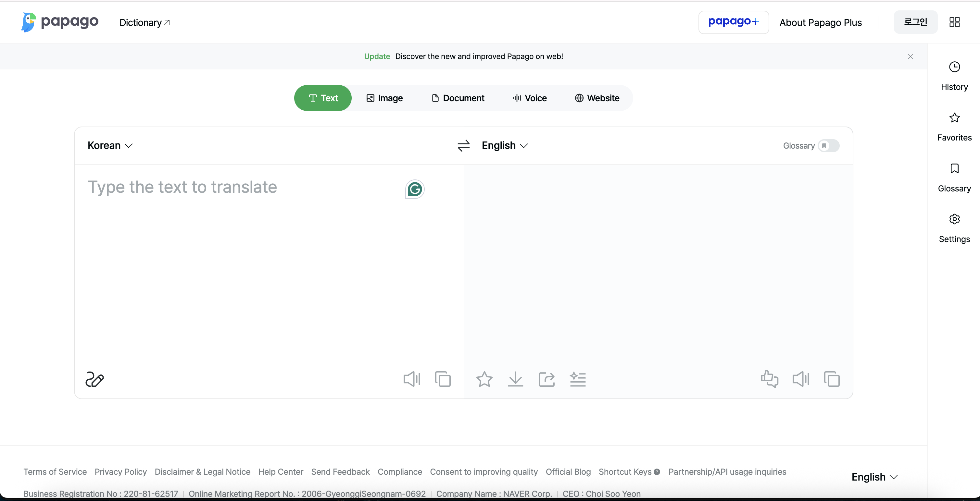Open Favorites star in sidebar
This screenshot has height=501, width=980.
tap(954, 118)
